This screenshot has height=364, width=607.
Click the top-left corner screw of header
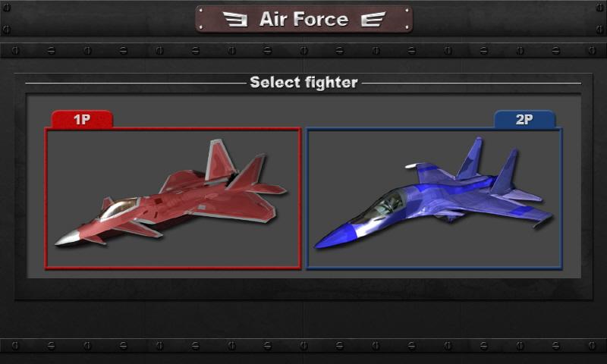coord(6,8)
